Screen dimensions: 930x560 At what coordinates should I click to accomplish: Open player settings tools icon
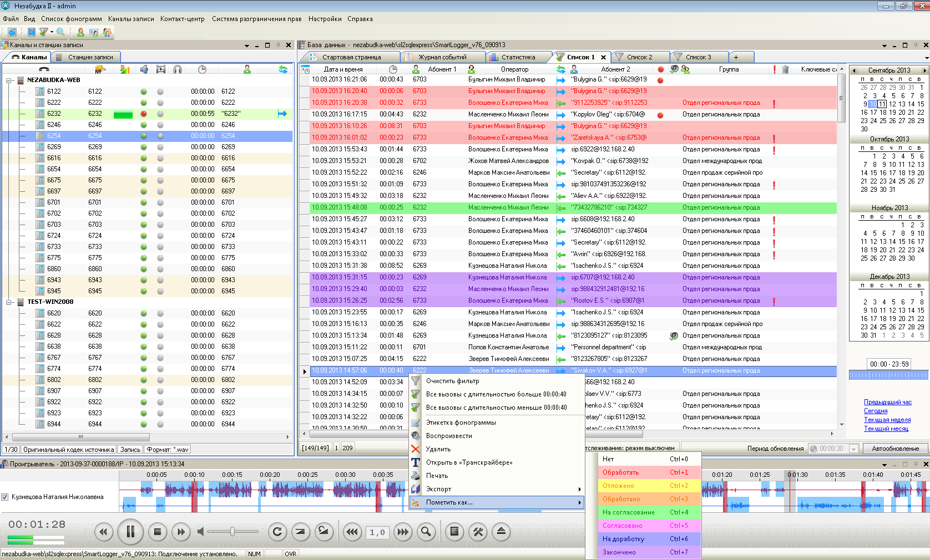(478, 532)
